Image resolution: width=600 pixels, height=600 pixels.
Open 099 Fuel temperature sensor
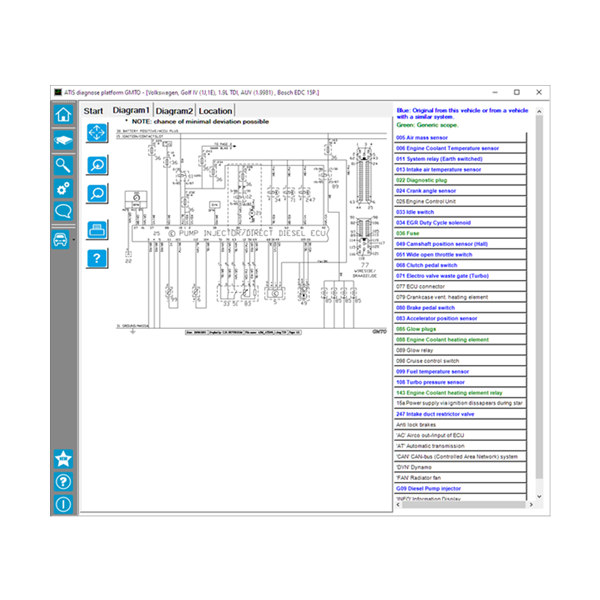point(460,372)
